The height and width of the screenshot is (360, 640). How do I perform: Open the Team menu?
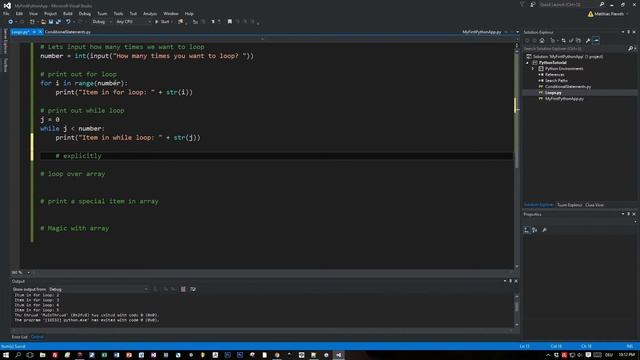(102, 13)
